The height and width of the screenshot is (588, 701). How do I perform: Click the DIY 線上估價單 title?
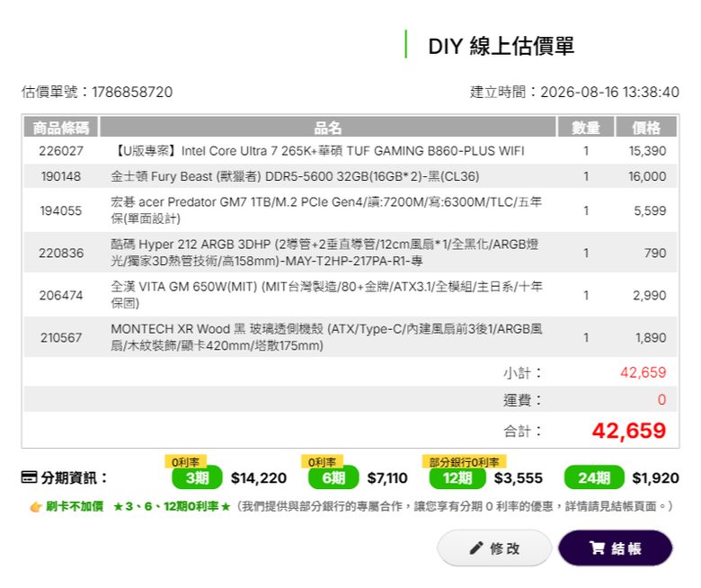click(x=501, y=46)
